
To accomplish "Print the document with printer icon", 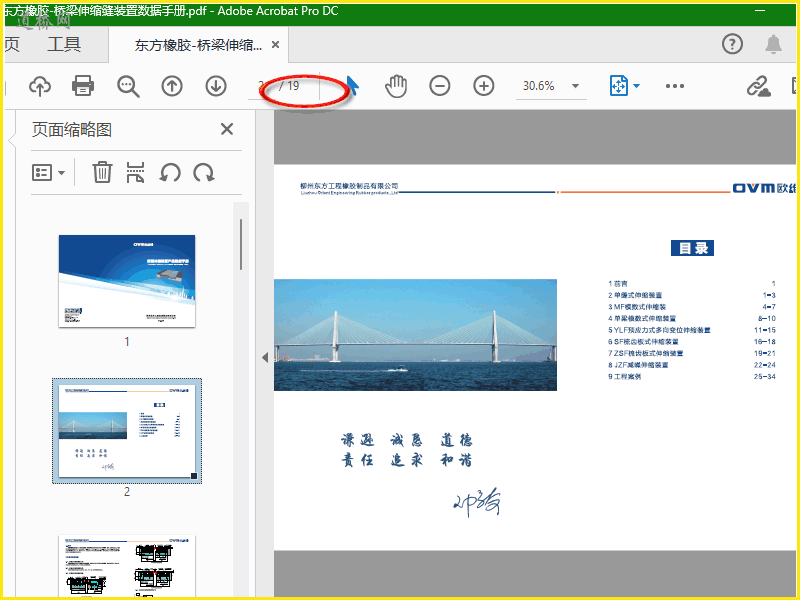I will pyautogui.click(x=83, y=86).
